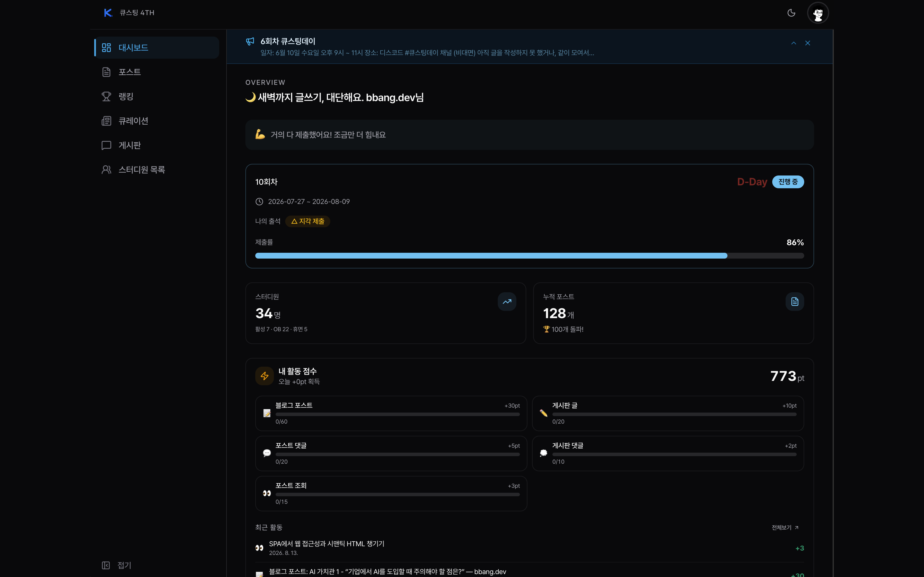
Task: Click the clock icon next to the date range
Action: click(x=259, y=202)
